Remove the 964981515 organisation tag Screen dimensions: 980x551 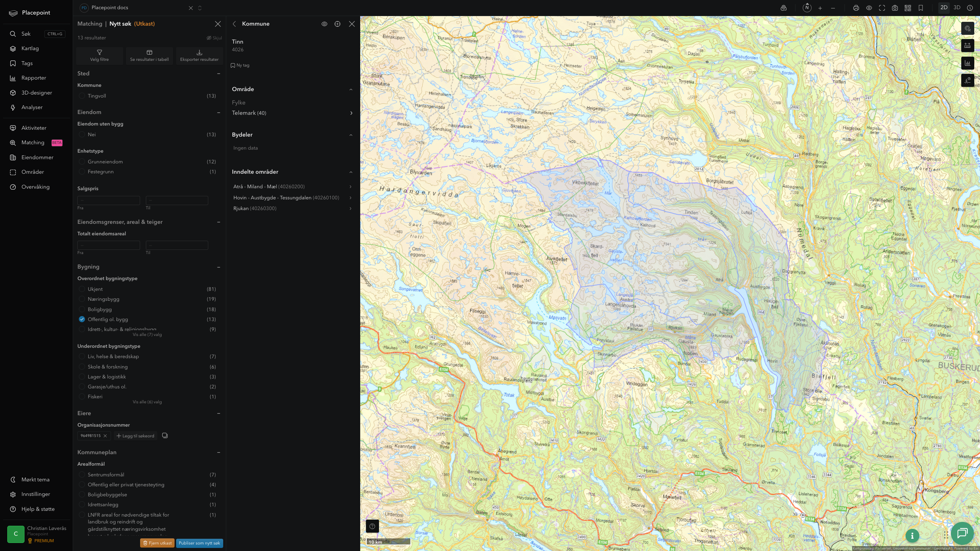tap(105, 436)
